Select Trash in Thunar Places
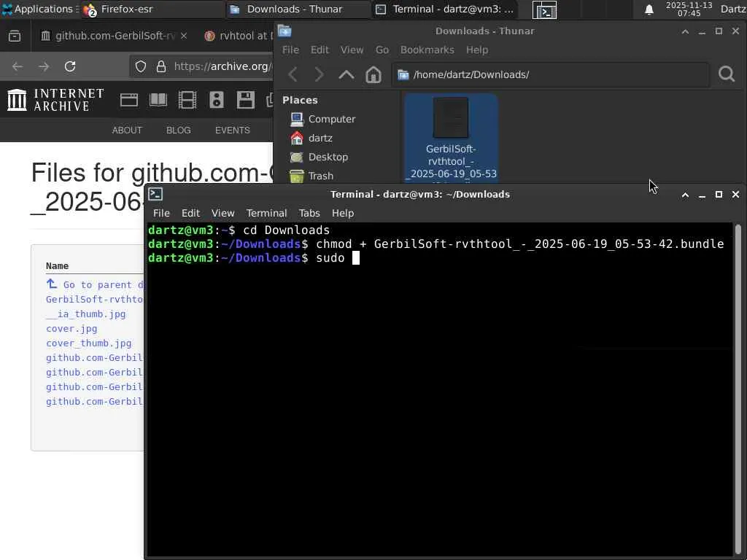Image resolution: width=747 pixels, height=560 pixels. [x=311, y=176]
